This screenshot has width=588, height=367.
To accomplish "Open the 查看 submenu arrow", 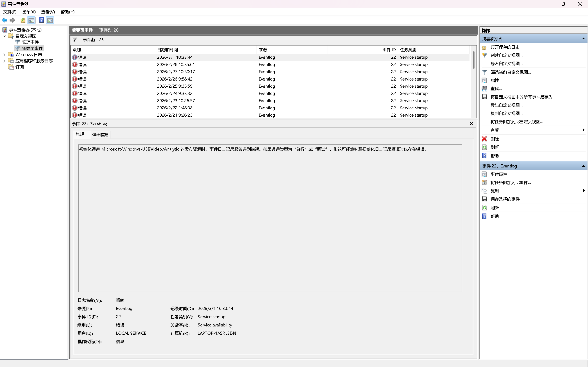I will coord(583,130).
